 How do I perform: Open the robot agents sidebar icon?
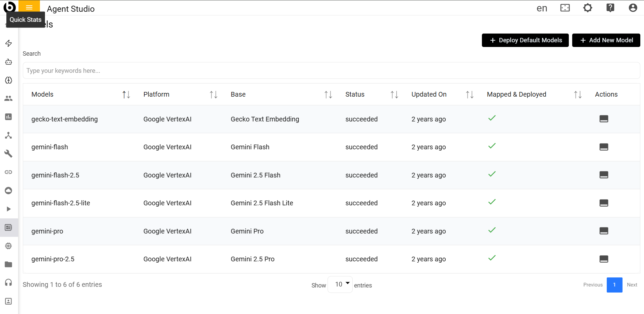click(x=9, y=62)
